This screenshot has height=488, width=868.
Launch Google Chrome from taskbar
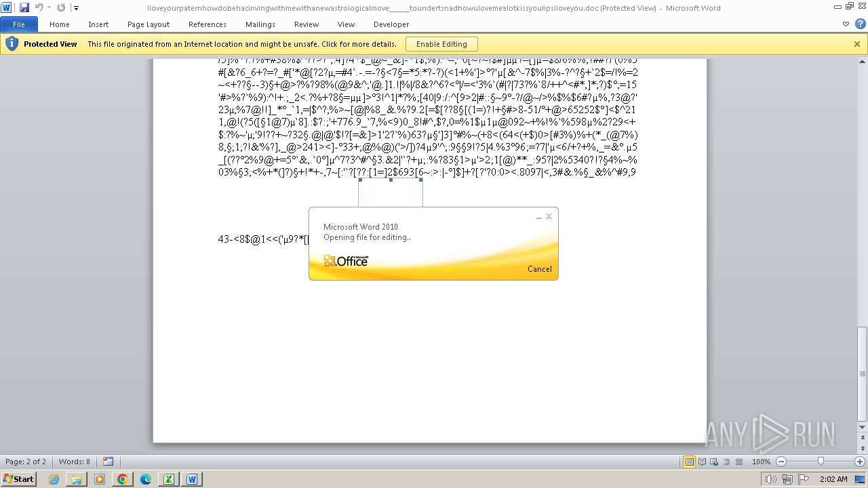click(123, 479)
